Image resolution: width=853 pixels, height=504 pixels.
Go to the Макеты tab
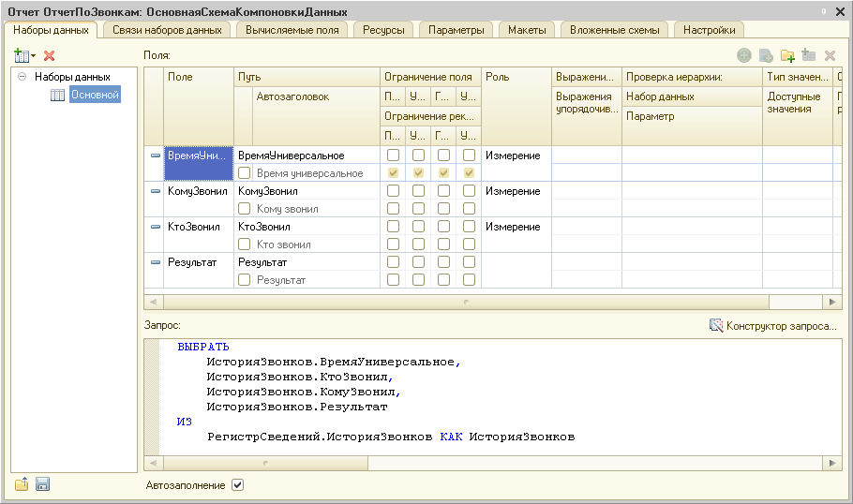pyautogui.click(x=527, y=30)
